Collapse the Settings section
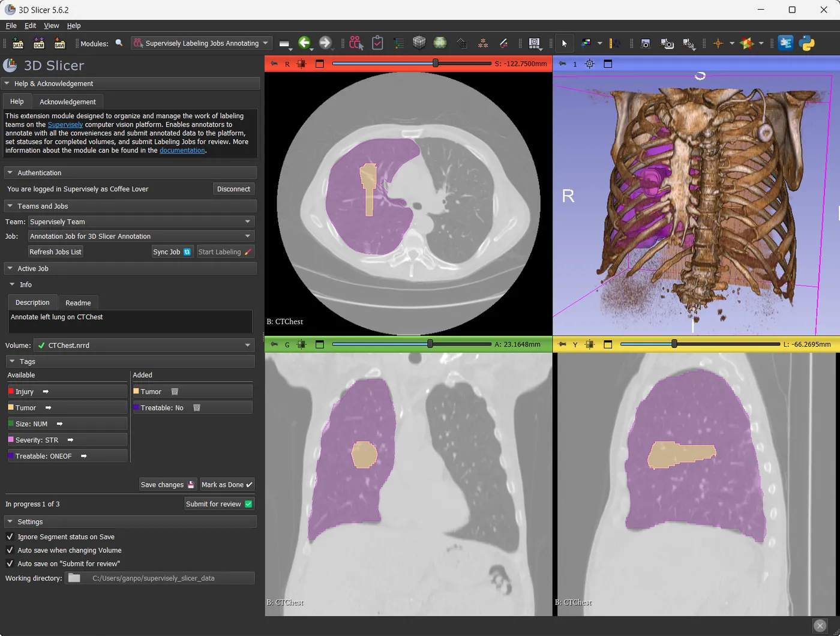The image size is (840, 636). 130,522
